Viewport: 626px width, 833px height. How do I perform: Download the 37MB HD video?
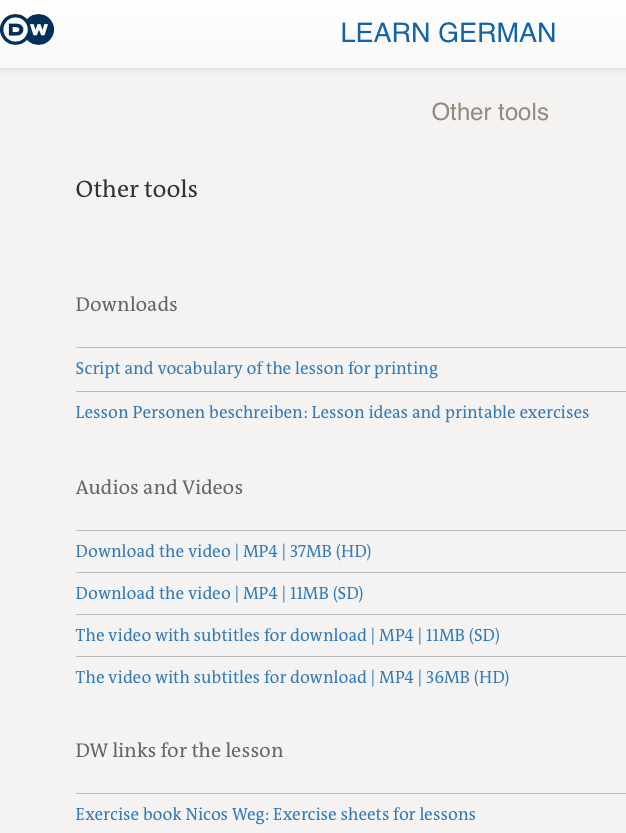pos(223,551)
